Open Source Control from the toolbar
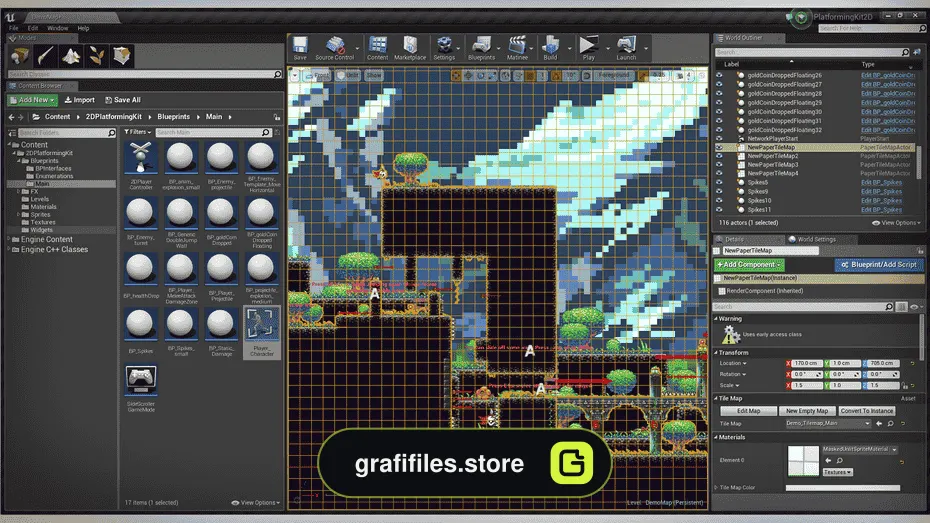930x523 pixels. click(x=335, y=48)
